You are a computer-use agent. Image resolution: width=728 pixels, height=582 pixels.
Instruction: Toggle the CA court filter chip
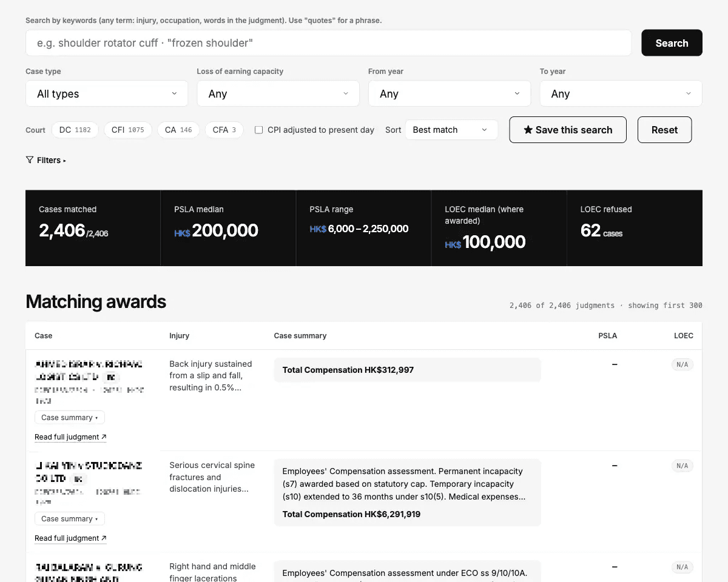[178, 130]
